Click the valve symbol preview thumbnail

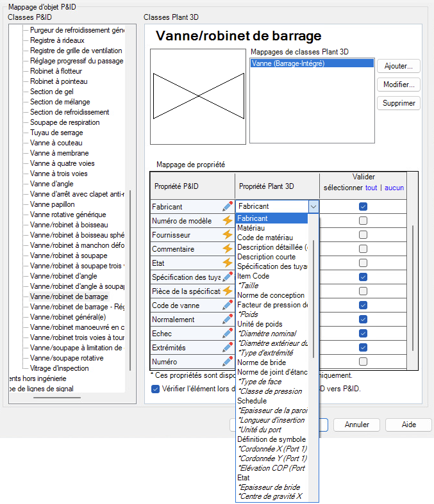198,97
